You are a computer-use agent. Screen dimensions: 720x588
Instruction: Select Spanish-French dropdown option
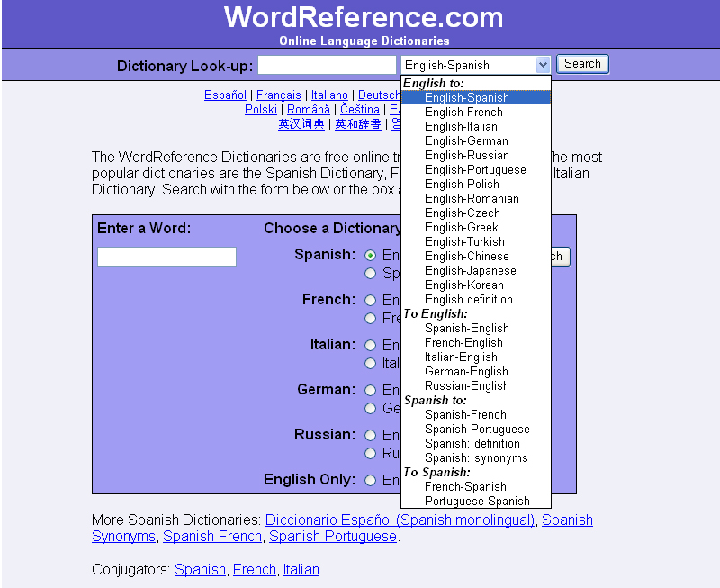(x=476, y=414)
